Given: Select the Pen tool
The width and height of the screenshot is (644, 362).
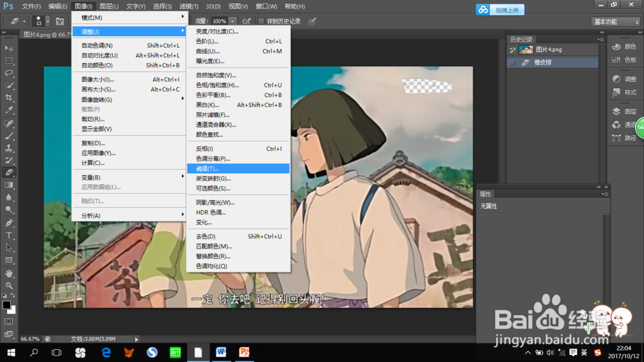Looking at the screenshot, I should tap(8, 223).
